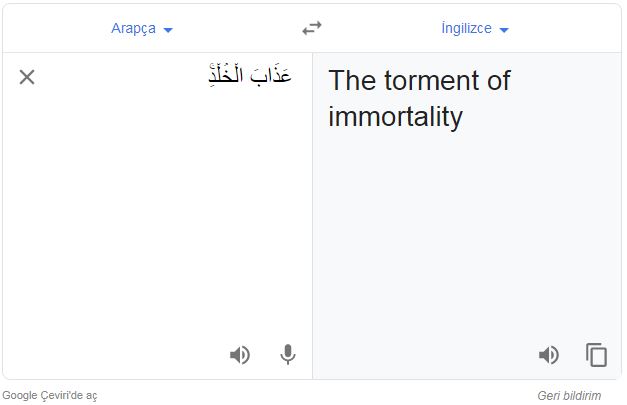Expand the Arapça dropdown arrow

(168, 30)
